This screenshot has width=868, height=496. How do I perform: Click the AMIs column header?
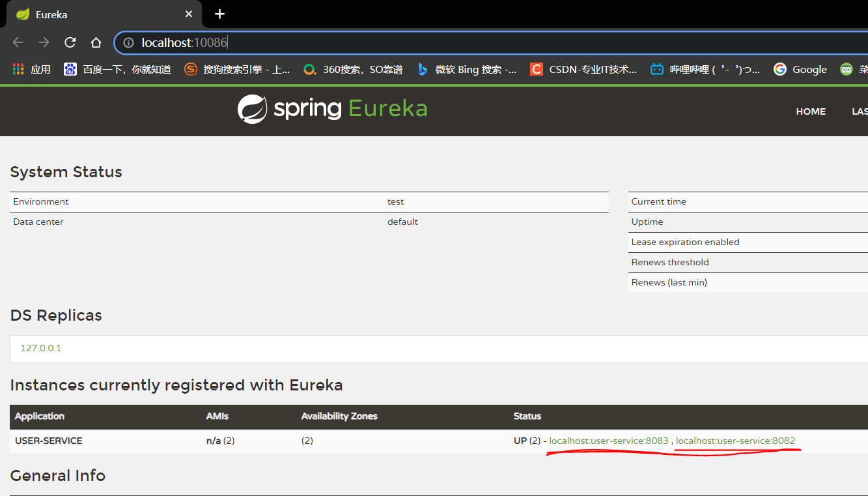point(217,416)
